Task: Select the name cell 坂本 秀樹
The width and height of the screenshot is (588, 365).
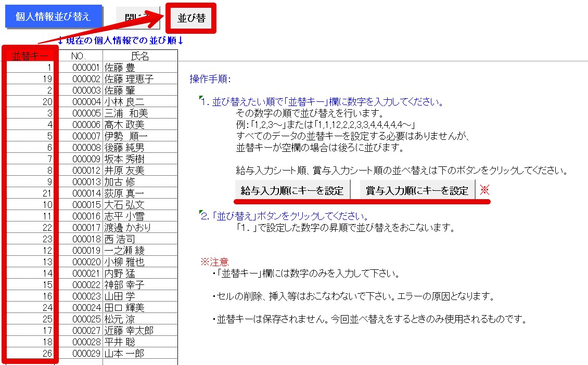Action: tap(140, 159)
